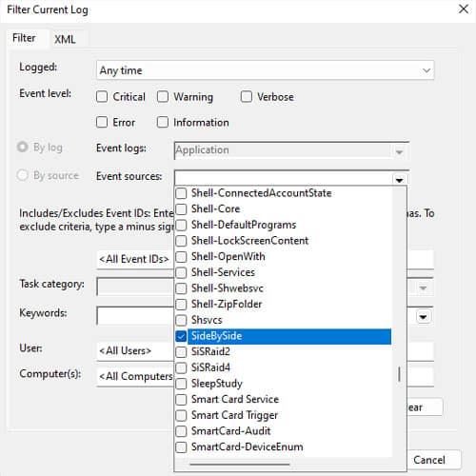Click the All Users input field
Image resolution: width=476 pixels, height=476 pixels.
135,351
